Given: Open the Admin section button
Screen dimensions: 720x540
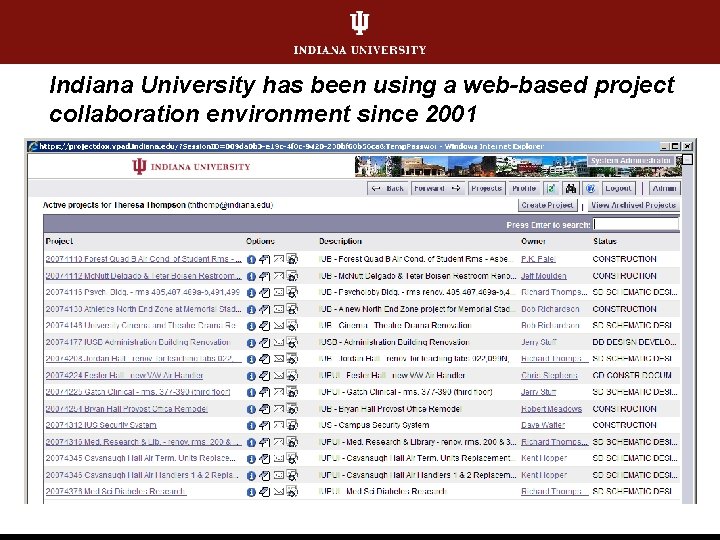Looking at the screenshot, I should pyautogui.click(x=664, y=188).
